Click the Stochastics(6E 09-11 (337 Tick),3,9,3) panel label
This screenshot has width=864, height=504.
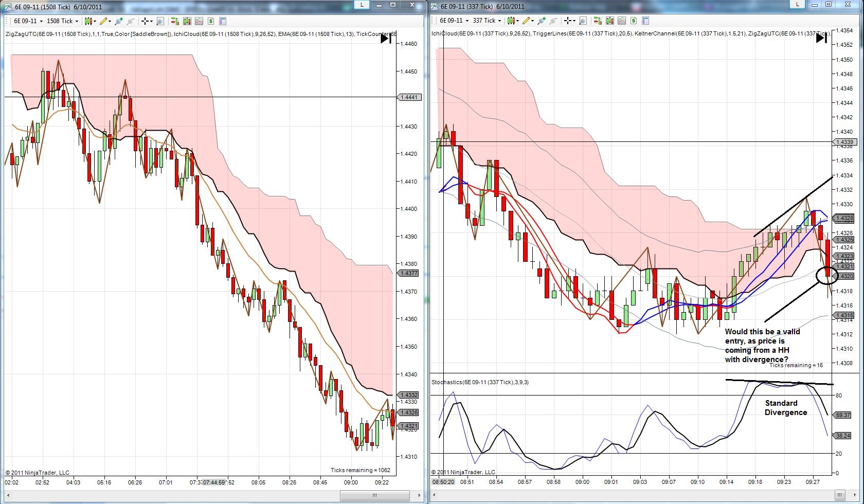(480, 382)
